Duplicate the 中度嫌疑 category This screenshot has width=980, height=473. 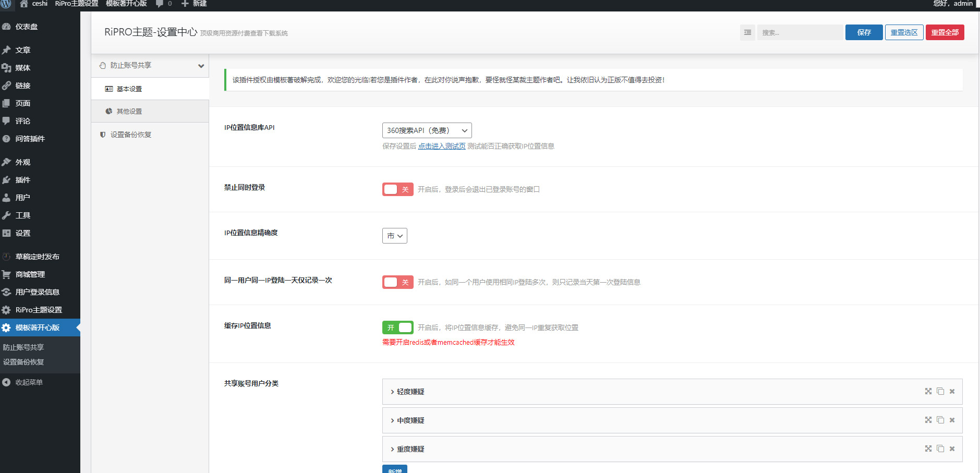940,420
